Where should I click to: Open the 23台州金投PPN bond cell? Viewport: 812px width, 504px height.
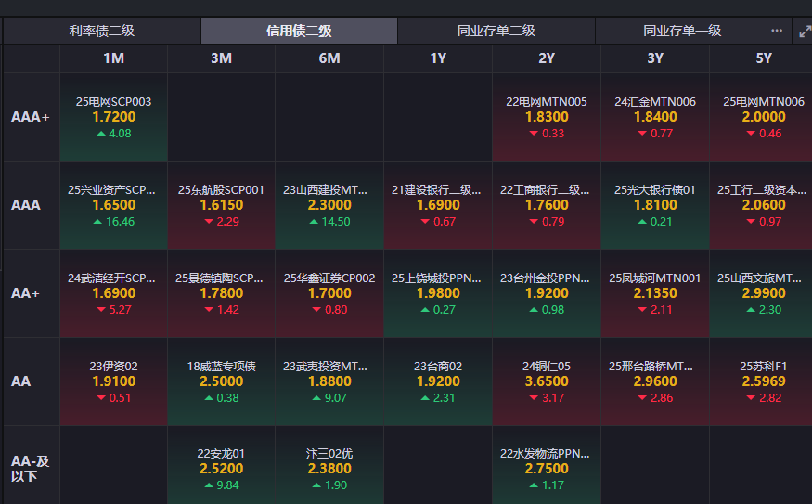click(547, 293)
